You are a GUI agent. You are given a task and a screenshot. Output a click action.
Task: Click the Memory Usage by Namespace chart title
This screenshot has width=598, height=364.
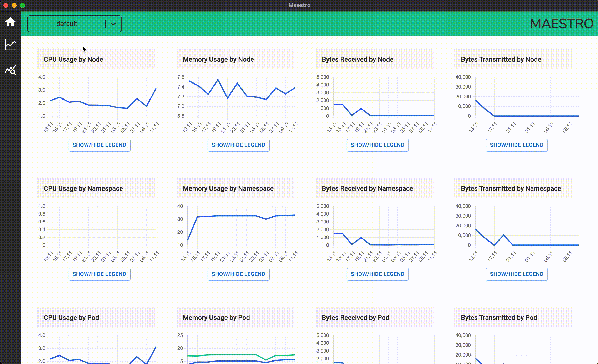pos(228,188)
